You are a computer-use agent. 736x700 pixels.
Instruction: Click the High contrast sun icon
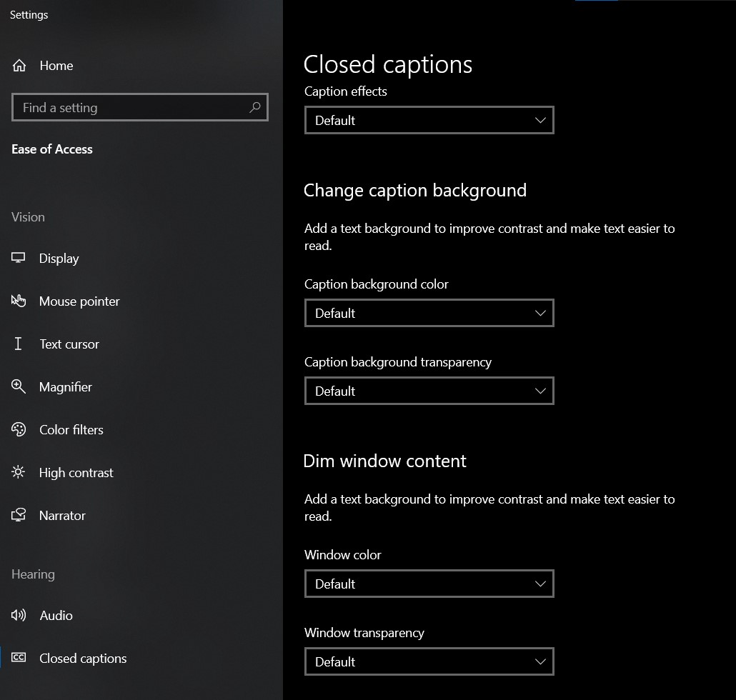(19, 472)
